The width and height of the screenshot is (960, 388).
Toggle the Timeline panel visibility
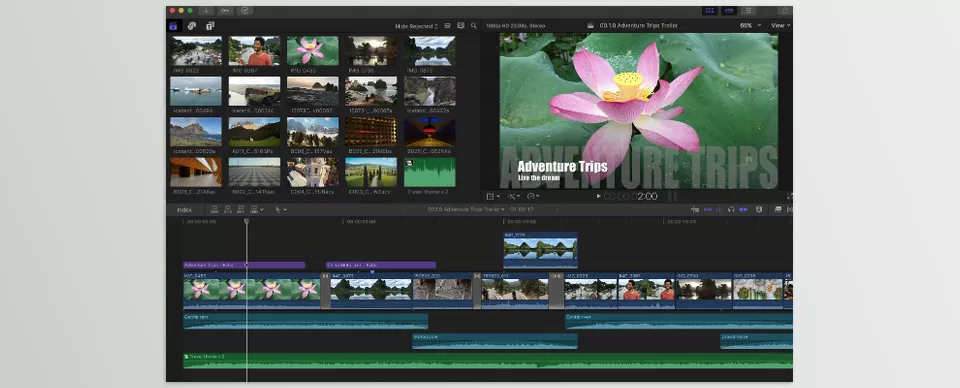coord(729,10)
